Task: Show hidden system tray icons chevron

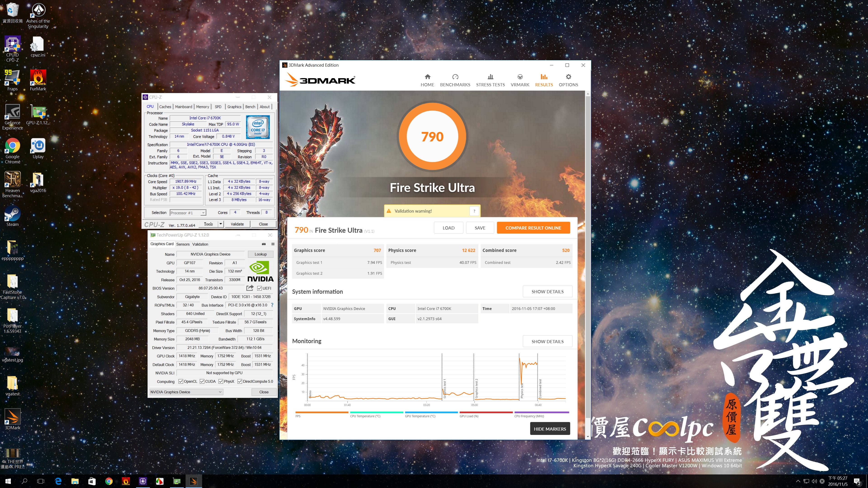Action: tap(798, 481)
